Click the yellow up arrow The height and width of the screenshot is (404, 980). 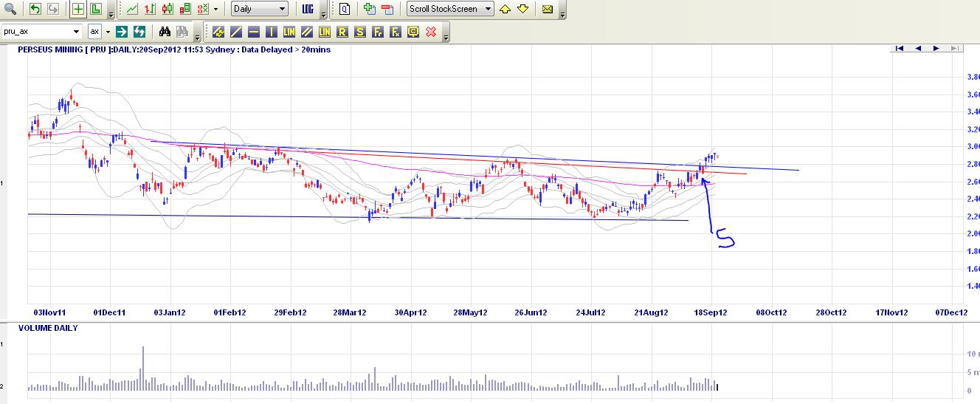[x=505, y=9]
